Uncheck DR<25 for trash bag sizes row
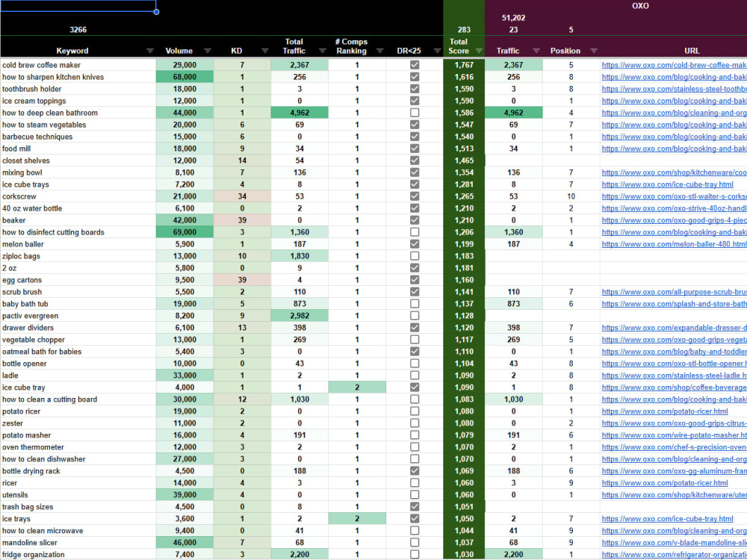The image size is (747, 560). (x=415, y=507)
